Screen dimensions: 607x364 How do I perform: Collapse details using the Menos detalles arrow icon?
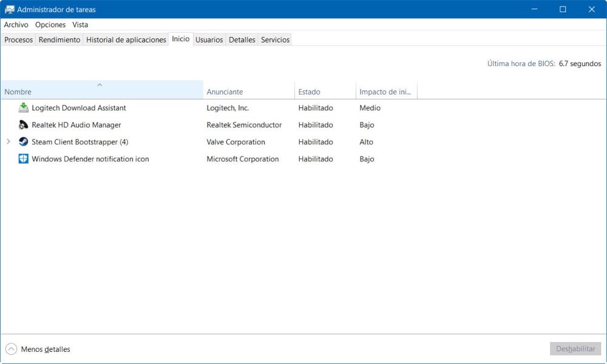coord(11,349)
